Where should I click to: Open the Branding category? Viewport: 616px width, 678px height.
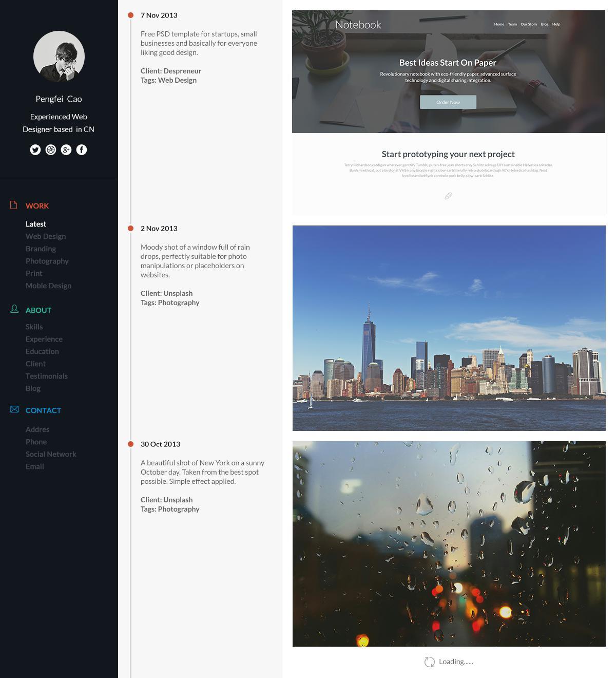click(x=41, y=249)
